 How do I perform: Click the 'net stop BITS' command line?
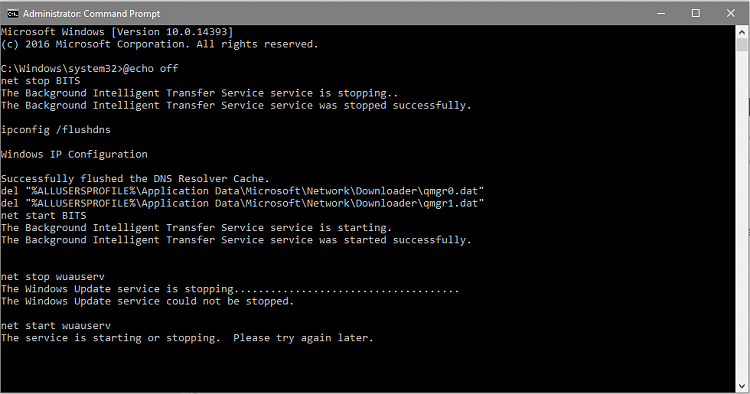(x=41, y=81)
